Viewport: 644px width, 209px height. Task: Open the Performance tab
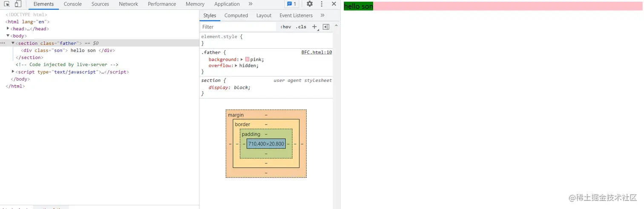162,4
